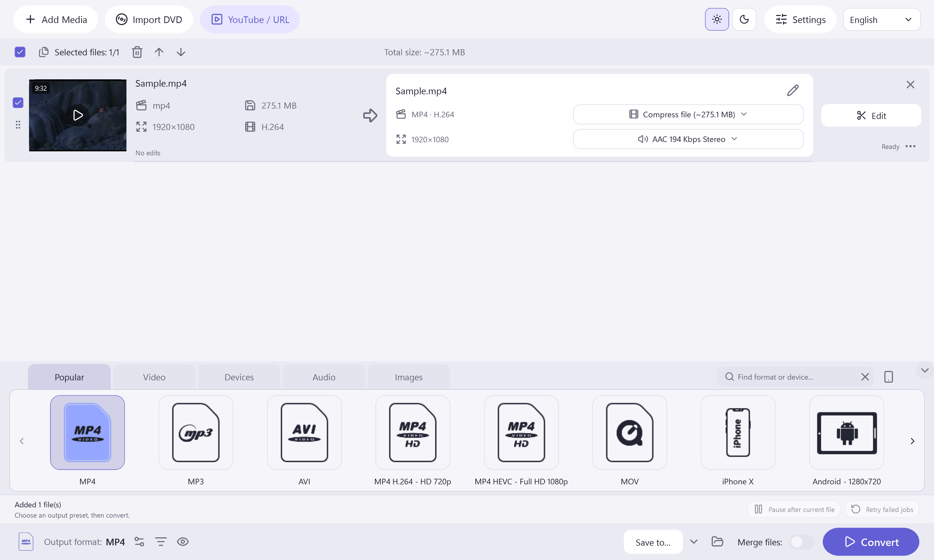
Task: Toggle the select-all files checkbox
Action: click(x=20, y=52)
